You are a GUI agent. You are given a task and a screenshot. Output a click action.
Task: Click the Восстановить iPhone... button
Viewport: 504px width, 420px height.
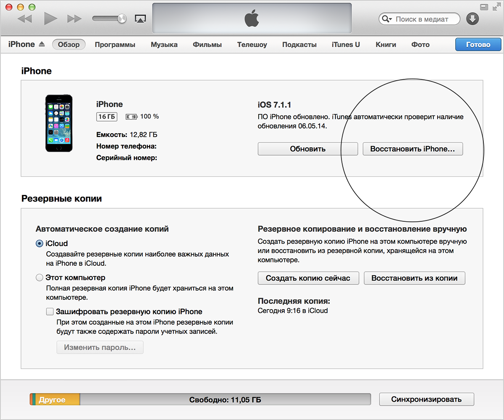coord(412,149)
